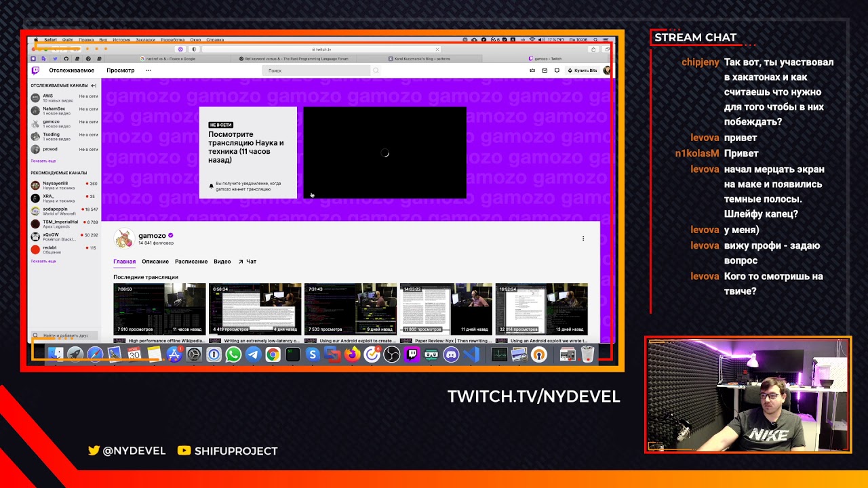This screenshot has height=488, width=868.
Task: Open the Naysayer88 recommended channel
Action: tap(64, 185)
